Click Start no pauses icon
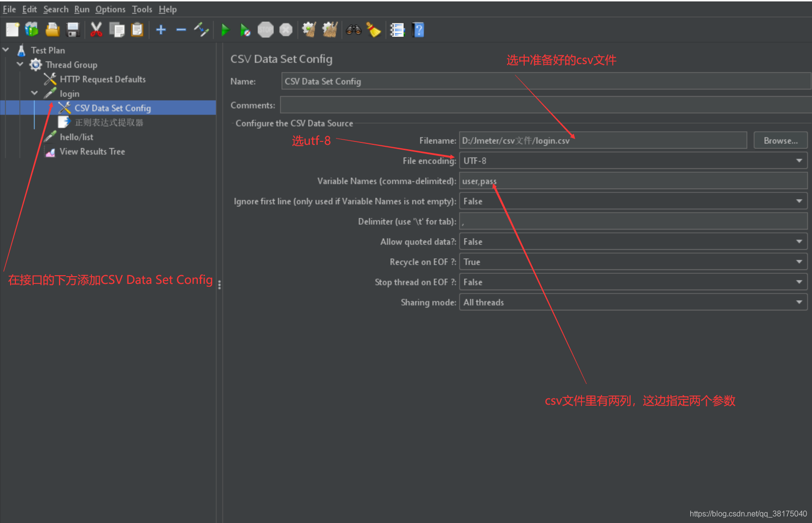 245,30
